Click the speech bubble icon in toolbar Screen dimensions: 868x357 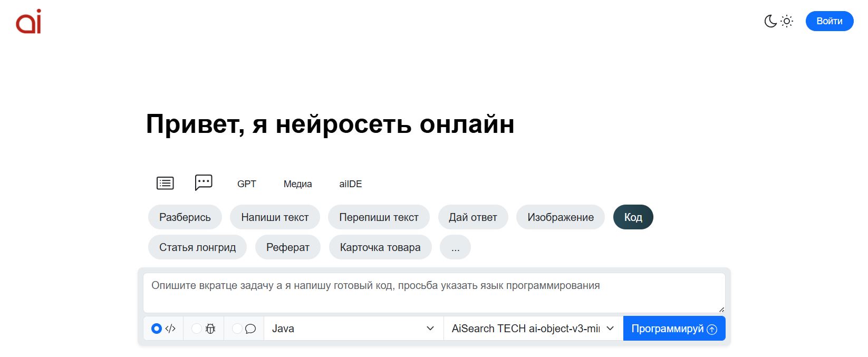(x=250, y=329)
